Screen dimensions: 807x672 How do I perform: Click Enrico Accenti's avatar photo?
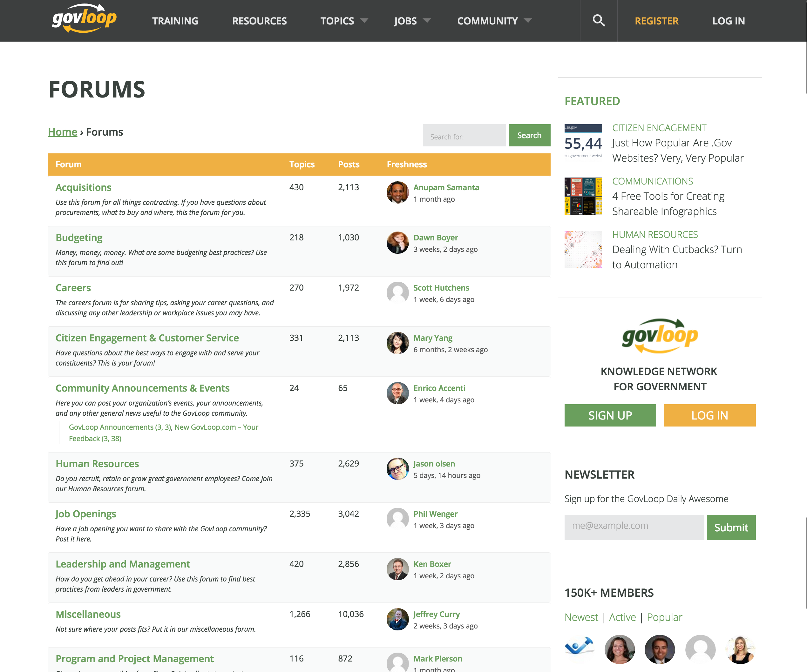point(397,393)
